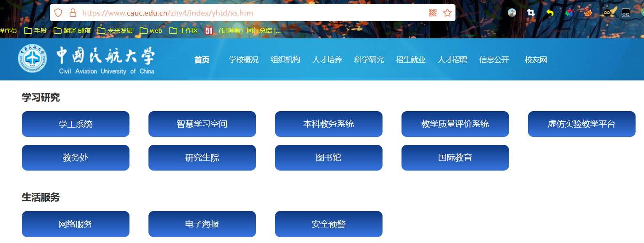Open the infinity symbol extension icon
This screenshot has height=243, width=644.
point(606,13)
